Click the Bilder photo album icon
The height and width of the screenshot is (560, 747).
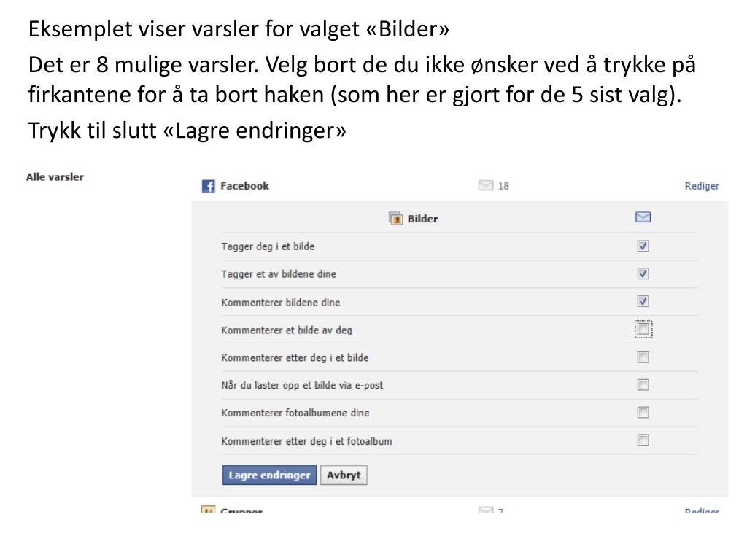395,219
